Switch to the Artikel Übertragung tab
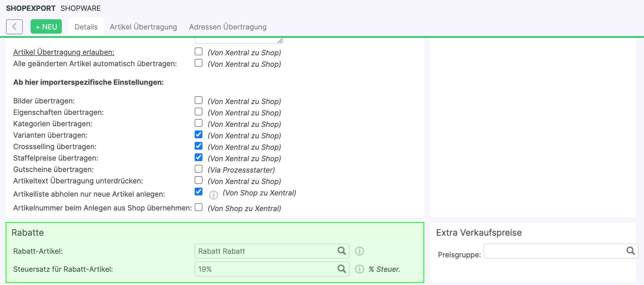Screen dimensions: 644x285 click(x=143, y=27)
